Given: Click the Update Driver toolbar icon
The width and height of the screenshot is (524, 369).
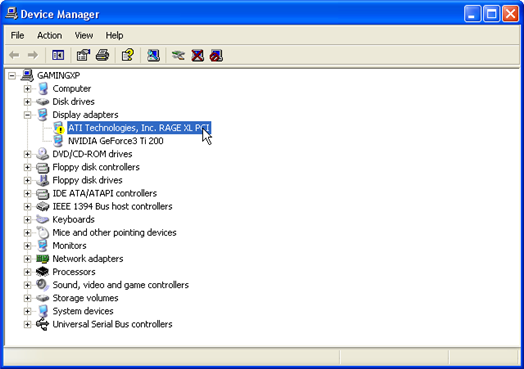Looking at the screenshot, I should click(178, 55).
